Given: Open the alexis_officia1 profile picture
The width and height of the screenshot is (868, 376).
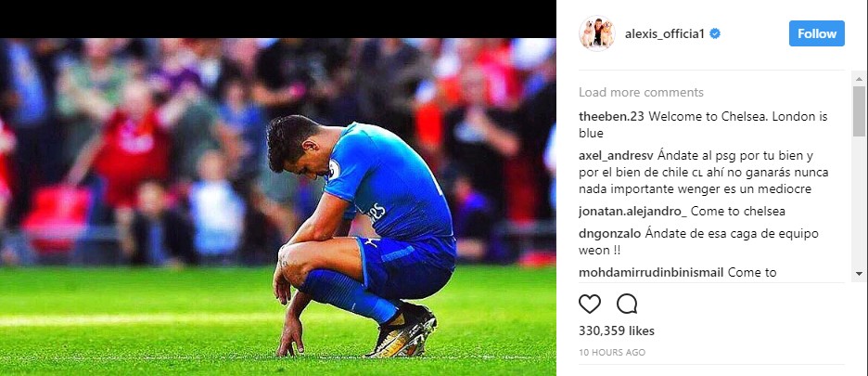Looking at the screenshot, I should click(597, 33).
